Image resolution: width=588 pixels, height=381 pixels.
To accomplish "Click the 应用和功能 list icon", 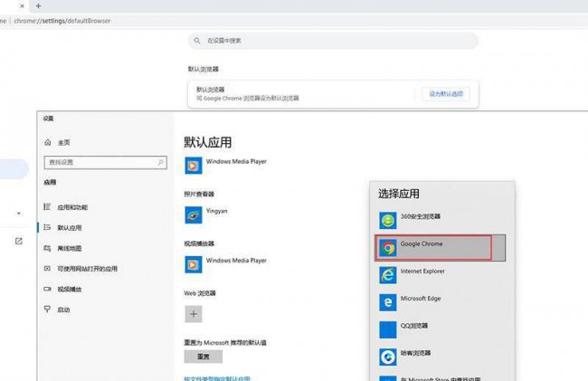I will point(47,206).
